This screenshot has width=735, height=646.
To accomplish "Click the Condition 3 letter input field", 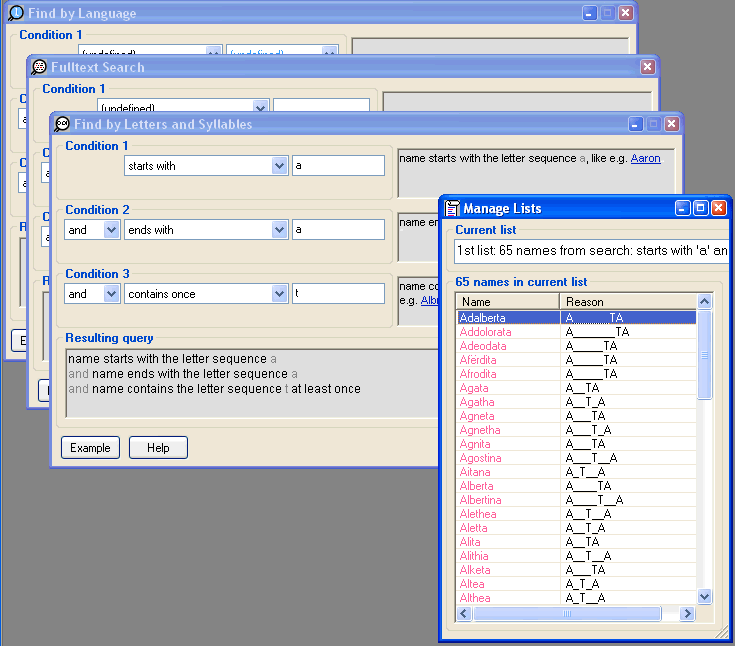I will 338,294.
